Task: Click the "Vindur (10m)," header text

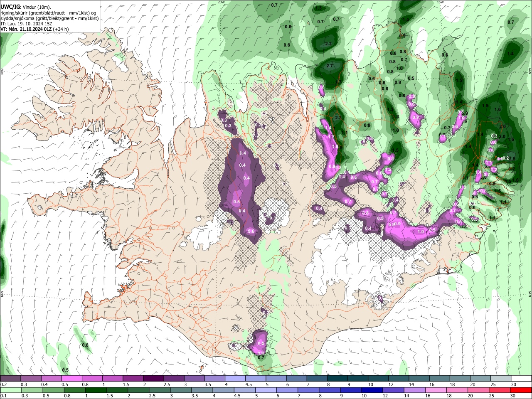Action: (x=37, y=7)
